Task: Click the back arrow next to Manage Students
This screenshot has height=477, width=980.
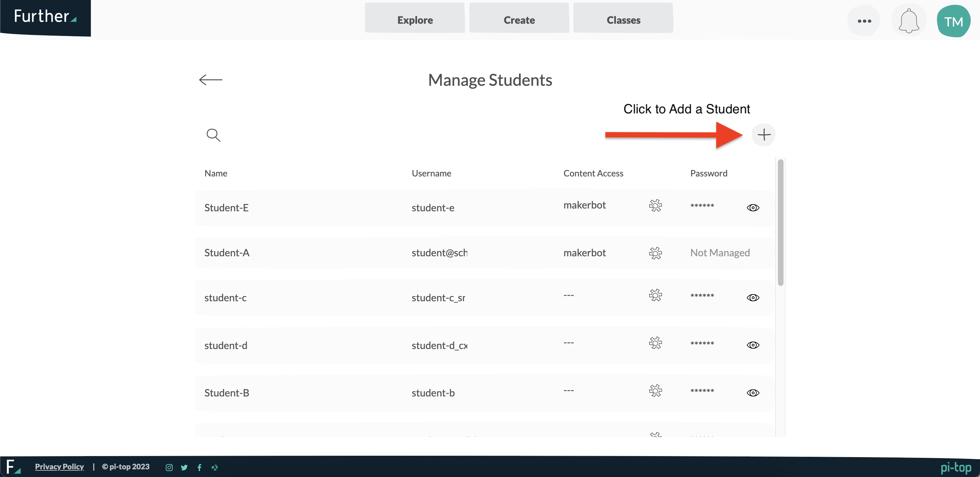Action: tap(211, 80)
